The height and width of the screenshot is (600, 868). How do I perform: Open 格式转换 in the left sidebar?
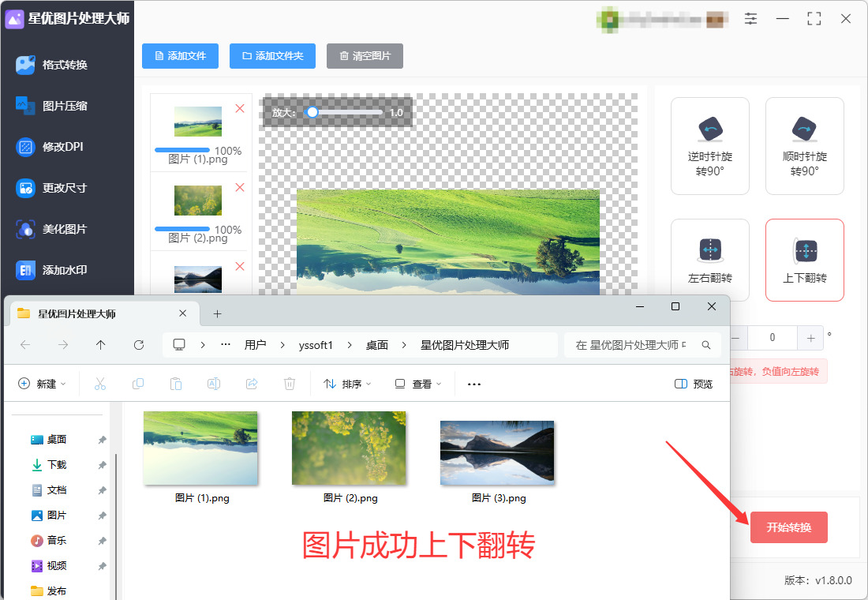[51, 65]
